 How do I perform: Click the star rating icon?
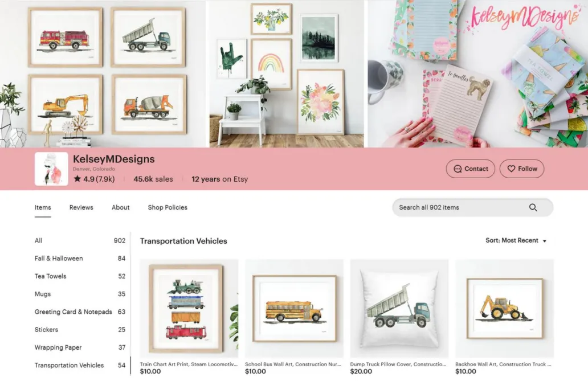click(77, 178)
